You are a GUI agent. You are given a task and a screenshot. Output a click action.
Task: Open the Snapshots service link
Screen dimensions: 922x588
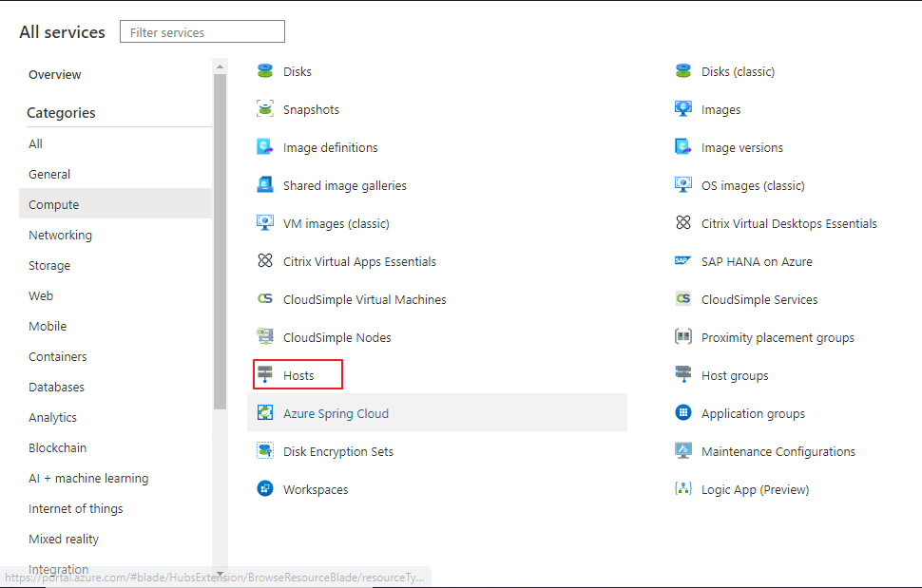coord(311,110)
